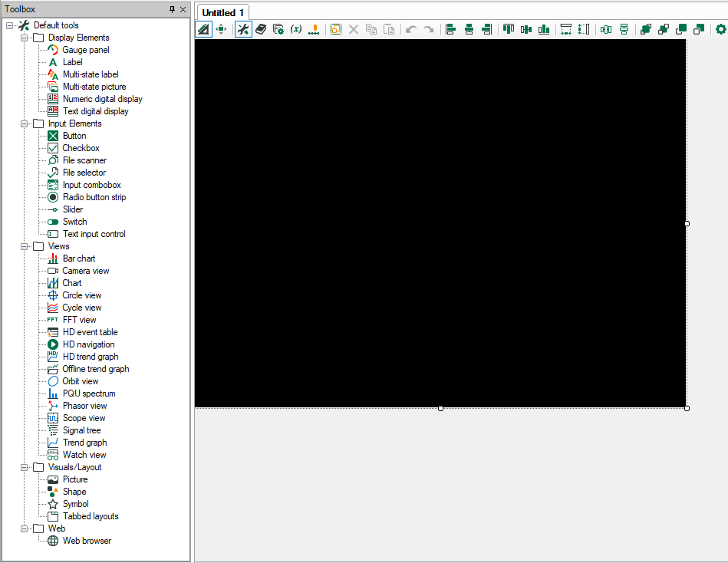728x563 pixels.
Task: Click the copy toolbar icon
Action: click(371, 29)
